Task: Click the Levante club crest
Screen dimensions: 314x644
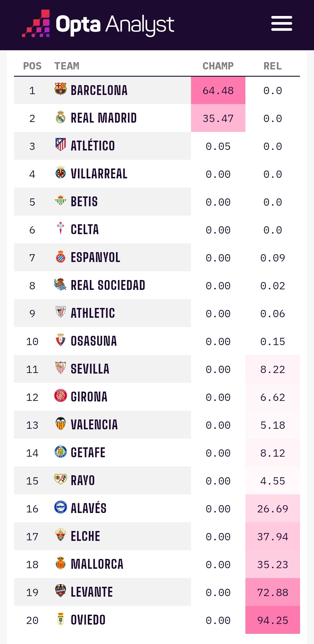Action: (x=60, y=591)
